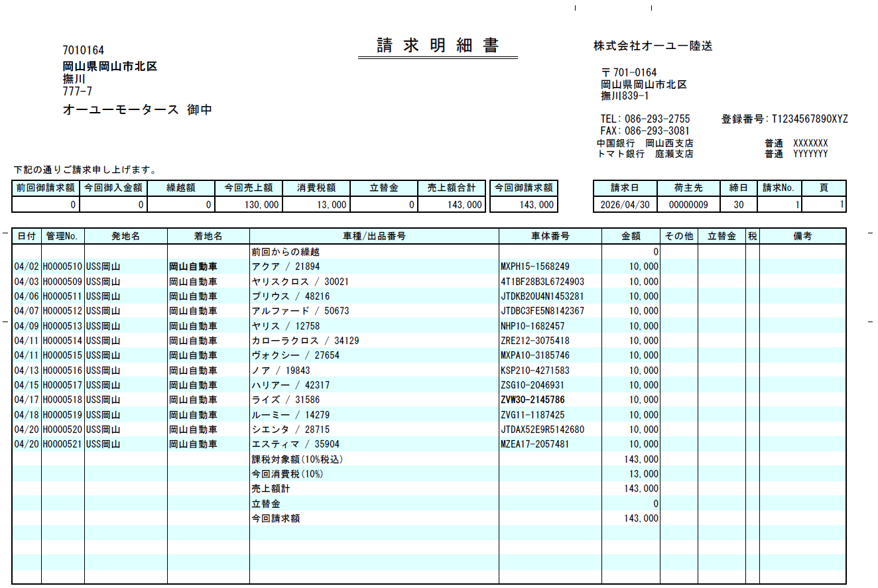This screenshot has width=878, height=588.
Task: Click the 車体番号 column header
Action: [x=550, y=236]
